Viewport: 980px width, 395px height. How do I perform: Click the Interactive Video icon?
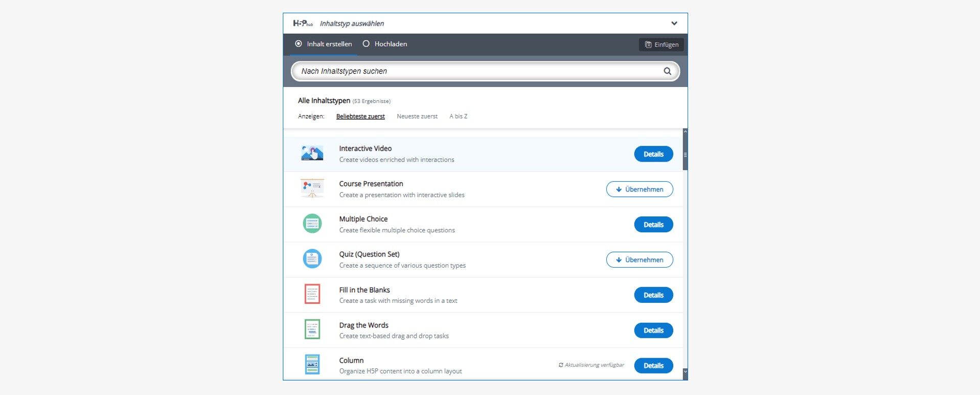tap(312, 153)
